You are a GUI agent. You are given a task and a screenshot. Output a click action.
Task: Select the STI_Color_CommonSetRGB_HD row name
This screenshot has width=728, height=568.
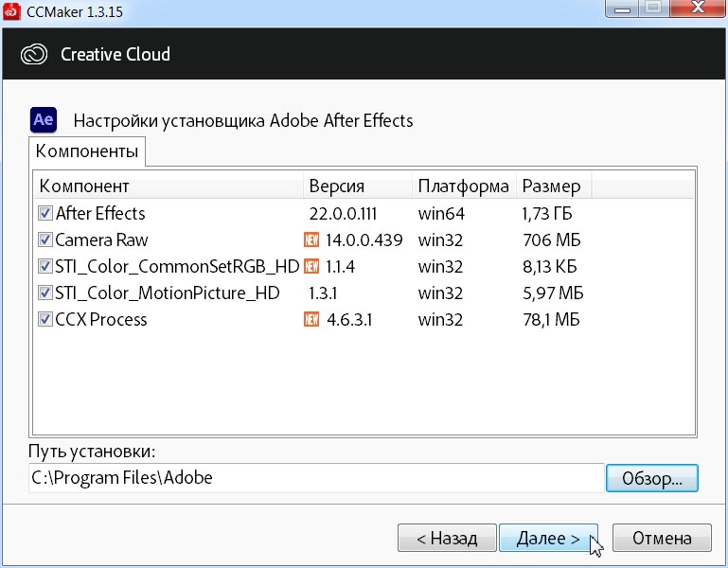coord(177,266)
